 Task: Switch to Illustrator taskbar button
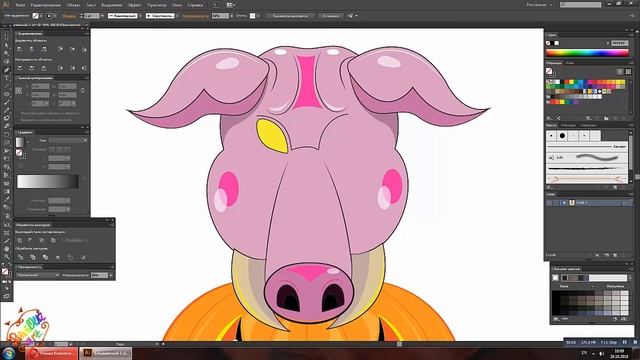pos(106,353)
